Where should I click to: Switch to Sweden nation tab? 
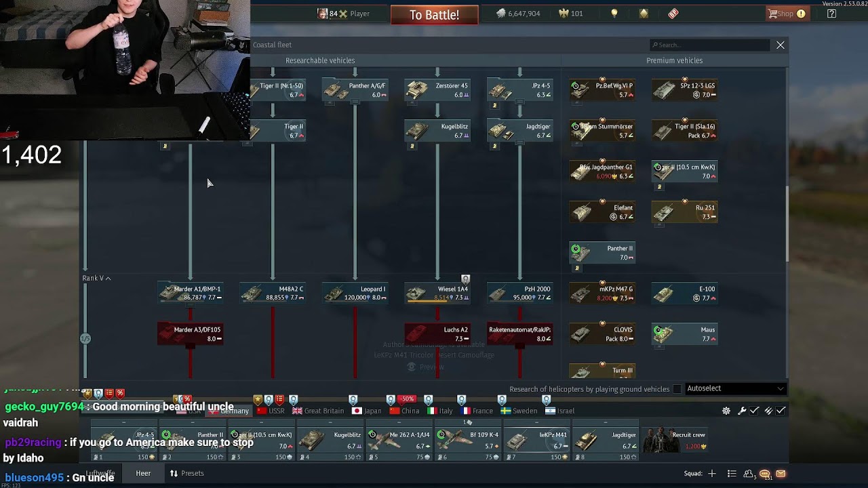(x=519, y=411)
